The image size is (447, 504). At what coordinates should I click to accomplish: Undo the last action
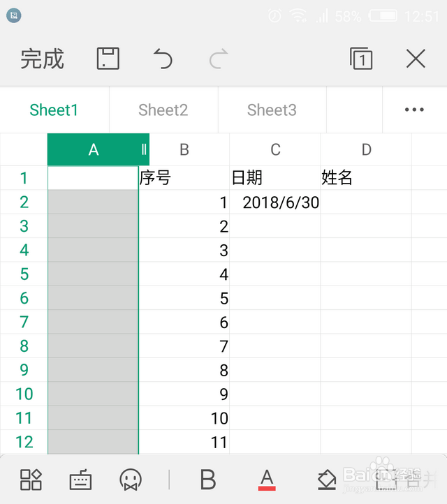click(x=163, y=59)
